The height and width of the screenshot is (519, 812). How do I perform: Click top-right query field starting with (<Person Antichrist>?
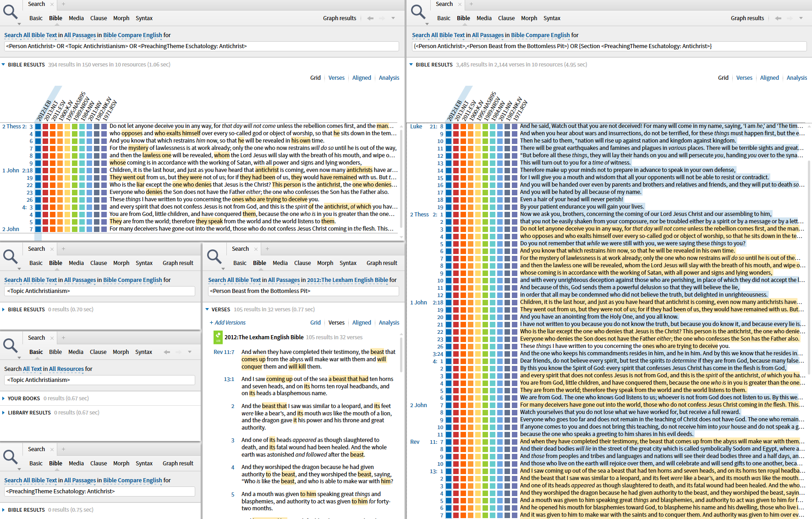609,46
